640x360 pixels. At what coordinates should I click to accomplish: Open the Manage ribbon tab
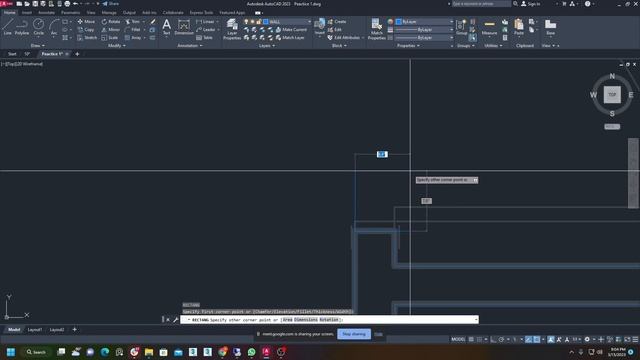point(109,13)
